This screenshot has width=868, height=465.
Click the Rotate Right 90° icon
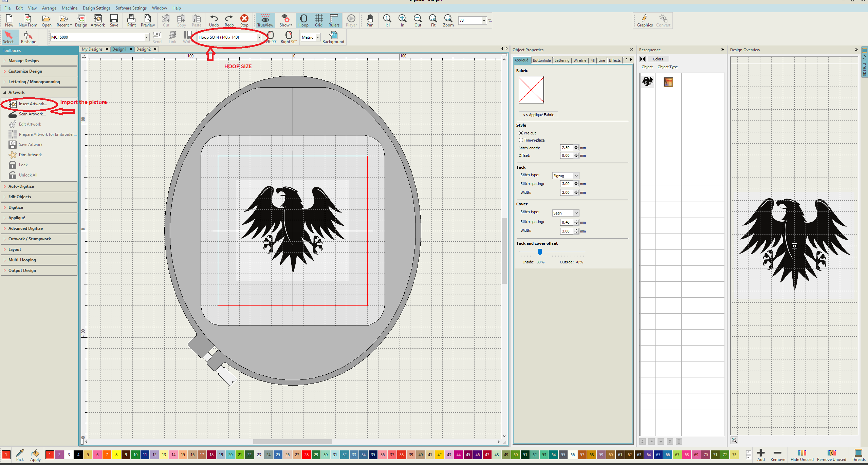(x=289, y=37)
